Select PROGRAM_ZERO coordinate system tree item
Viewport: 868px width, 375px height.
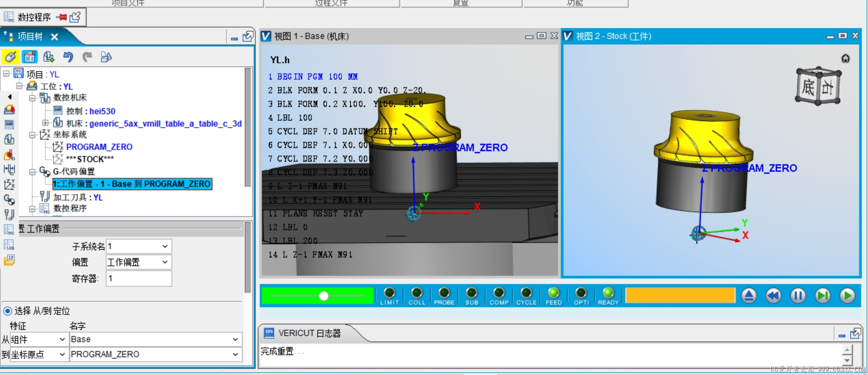(x=99, y=147)
